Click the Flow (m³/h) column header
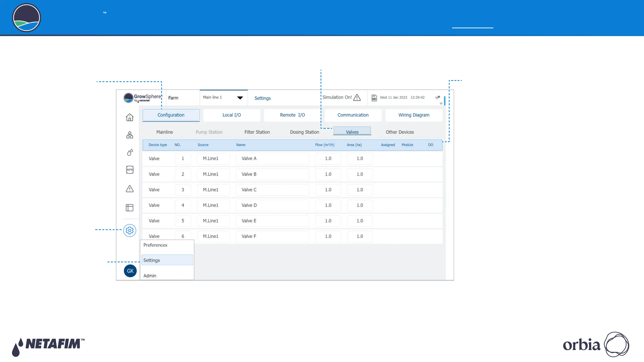 325,145
